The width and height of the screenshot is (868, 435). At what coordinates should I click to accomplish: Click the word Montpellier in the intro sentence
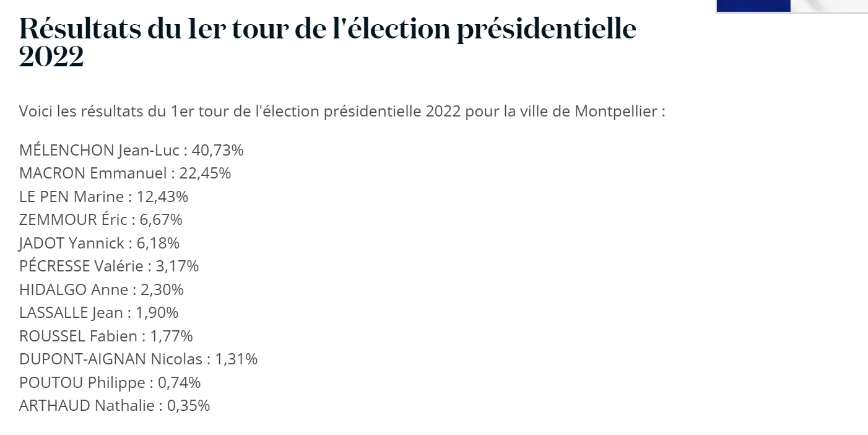(617, 112)
